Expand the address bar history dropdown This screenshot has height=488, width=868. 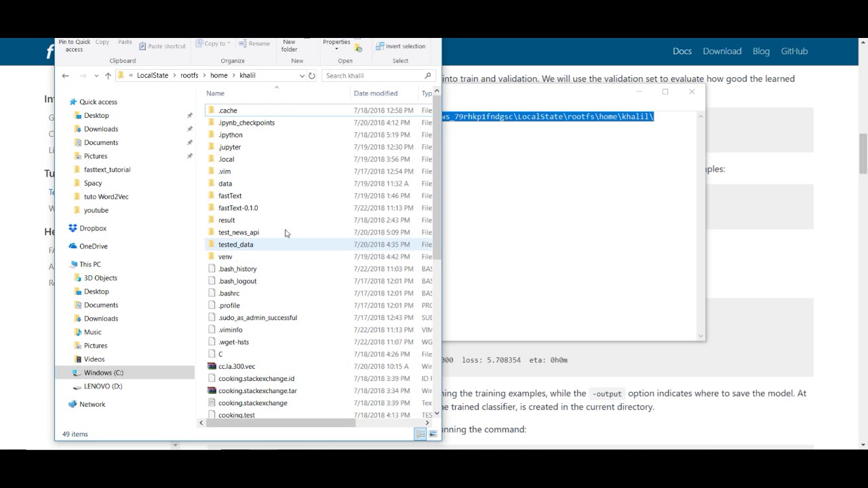coord(302,76)
